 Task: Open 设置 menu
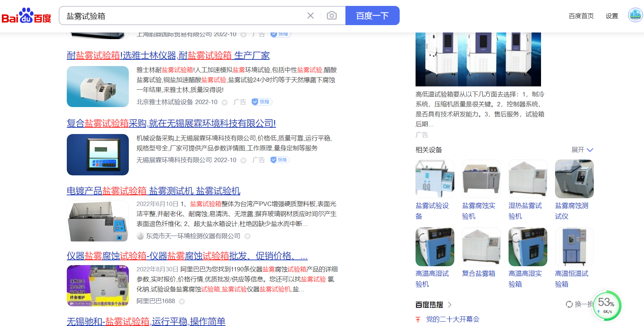click(612, 16)
